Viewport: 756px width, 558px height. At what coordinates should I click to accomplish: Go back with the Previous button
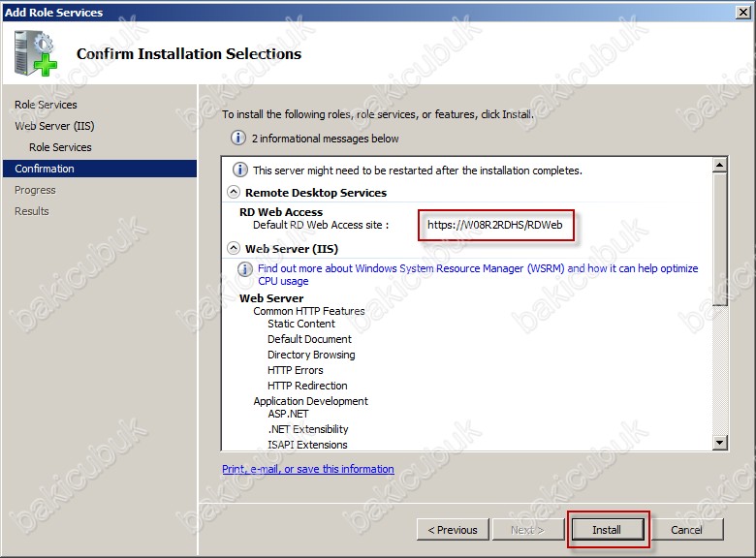[x=453, y=530]
